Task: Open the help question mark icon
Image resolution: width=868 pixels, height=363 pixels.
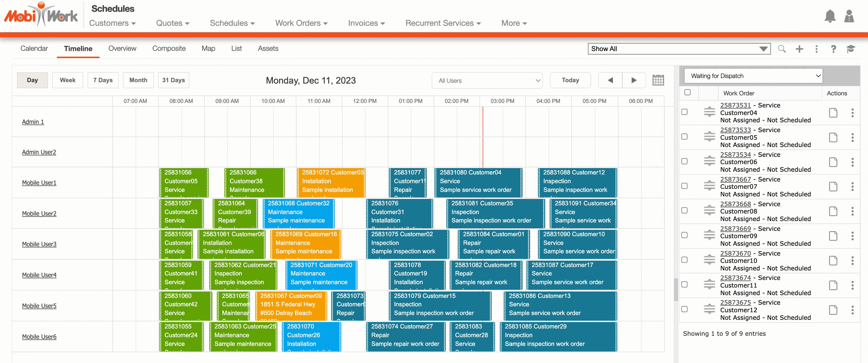Action: pos(833,49)
